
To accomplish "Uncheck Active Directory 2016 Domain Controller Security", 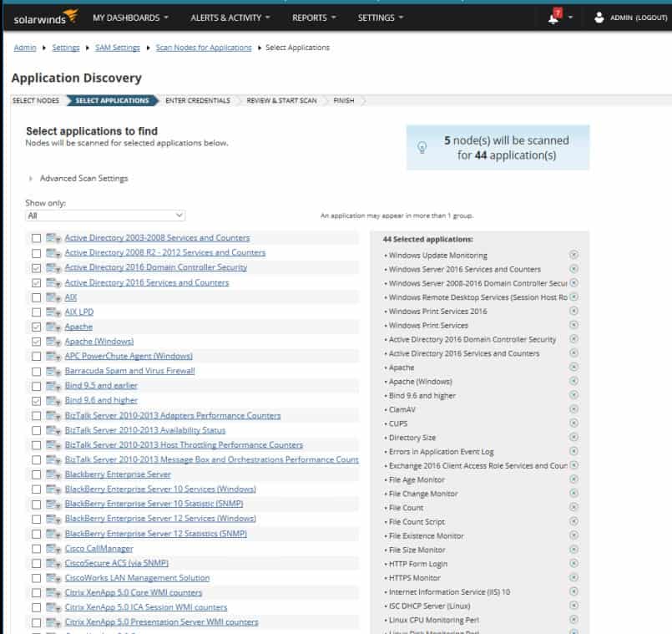I will (x=37, y=268).
